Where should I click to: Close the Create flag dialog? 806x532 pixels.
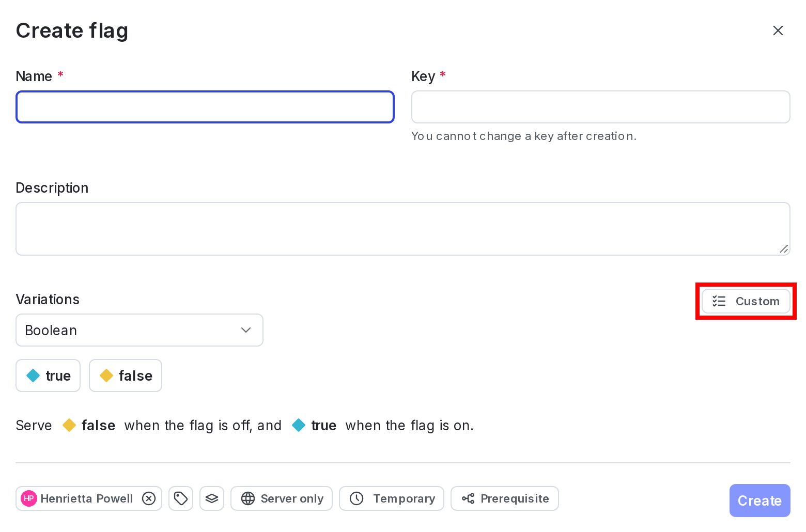click(x=778, y=30)
